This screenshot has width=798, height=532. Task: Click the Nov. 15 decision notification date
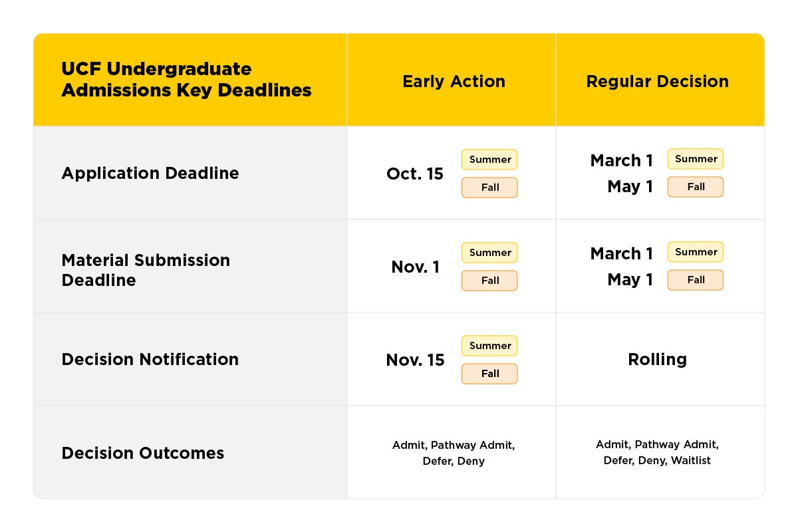pos(415,360)
